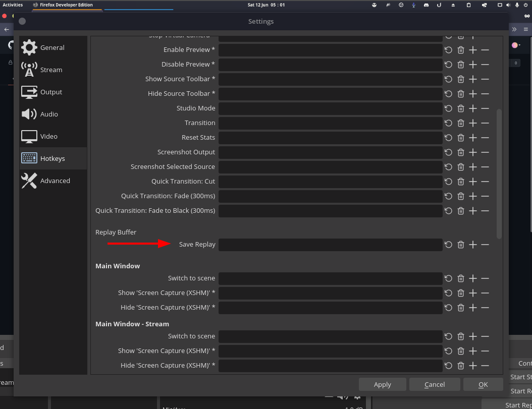532x409 pixels.
Task: Reset Screenshot Selected Source hotkey
Action: (x=449, y=167)
